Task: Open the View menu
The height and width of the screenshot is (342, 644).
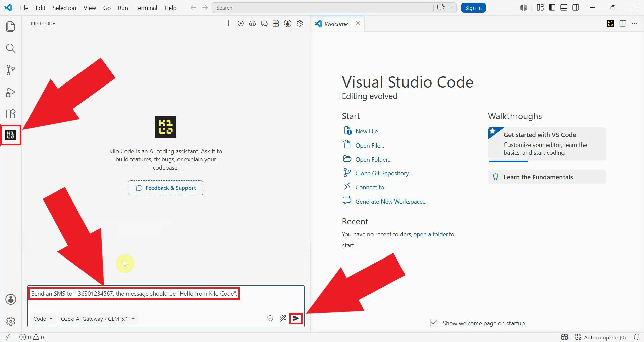Action: pyautogui.click(x=90, y=8)
